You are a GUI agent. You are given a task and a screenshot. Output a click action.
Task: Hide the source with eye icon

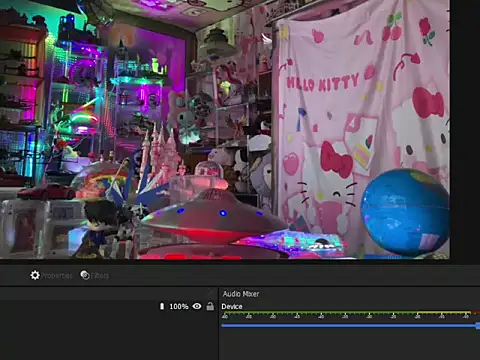coord(197,306)
